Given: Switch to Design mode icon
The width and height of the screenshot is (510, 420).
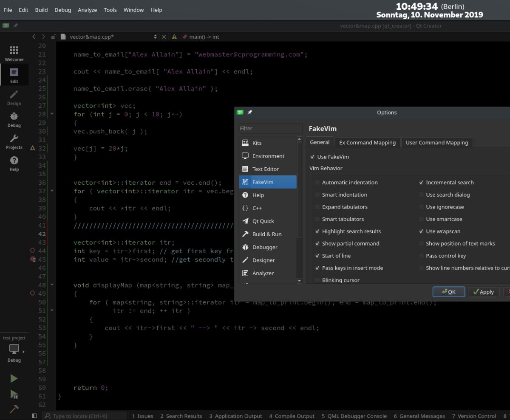Looking at the screenshot, I should pos(14,98).
